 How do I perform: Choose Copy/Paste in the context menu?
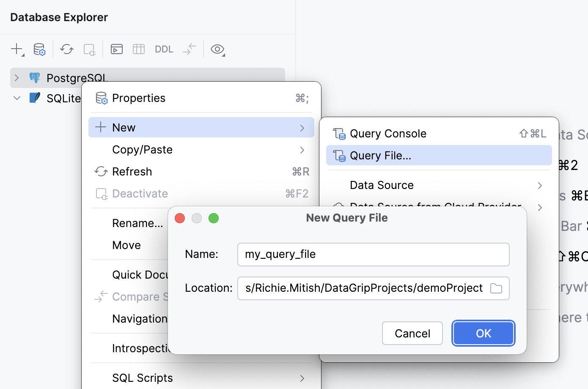(142, 149)
